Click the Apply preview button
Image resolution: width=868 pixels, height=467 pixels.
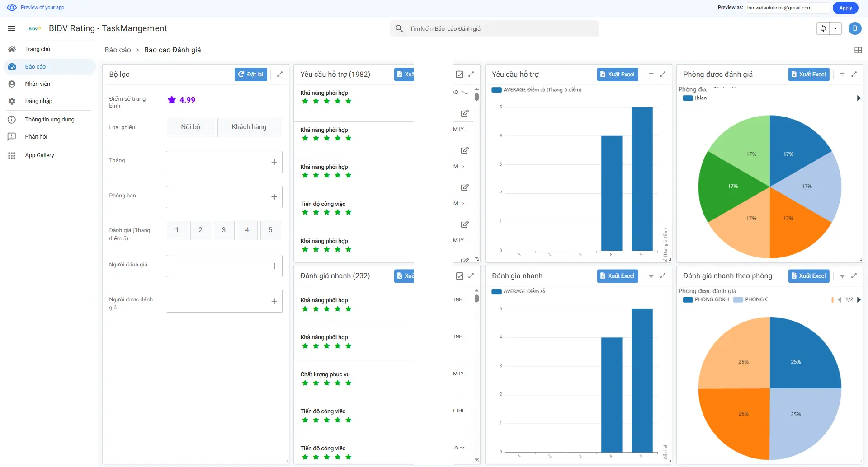tap(845, 8)
